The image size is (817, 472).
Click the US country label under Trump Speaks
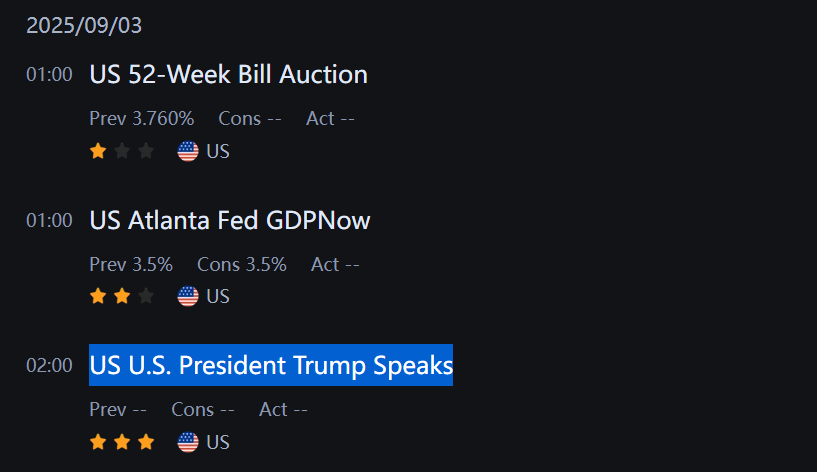coord(218,442)
